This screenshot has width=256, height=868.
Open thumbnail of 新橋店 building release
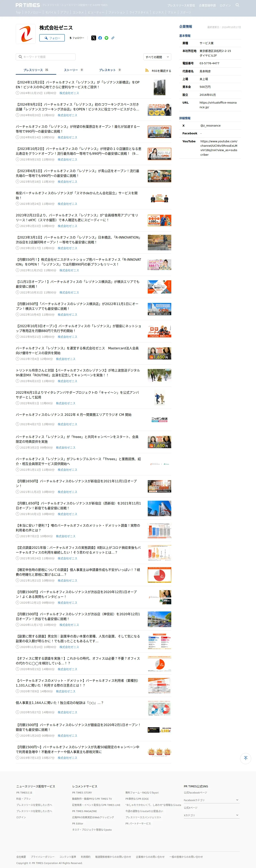coord(160,88)
